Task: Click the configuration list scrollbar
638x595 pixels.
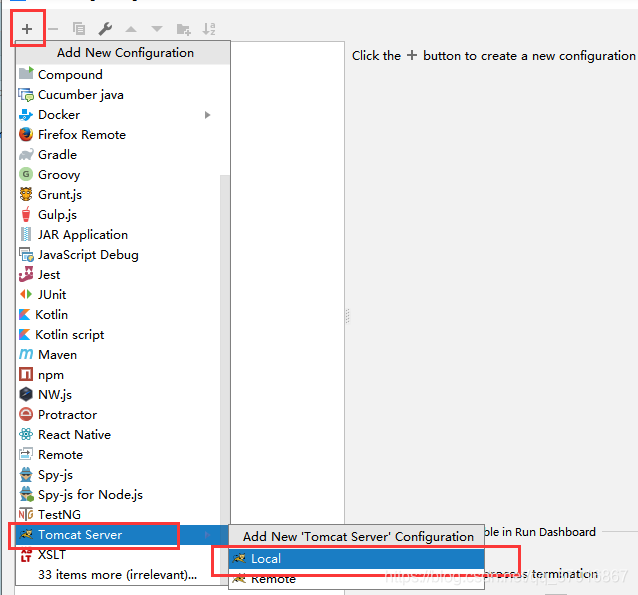Action: coord(225,350)
